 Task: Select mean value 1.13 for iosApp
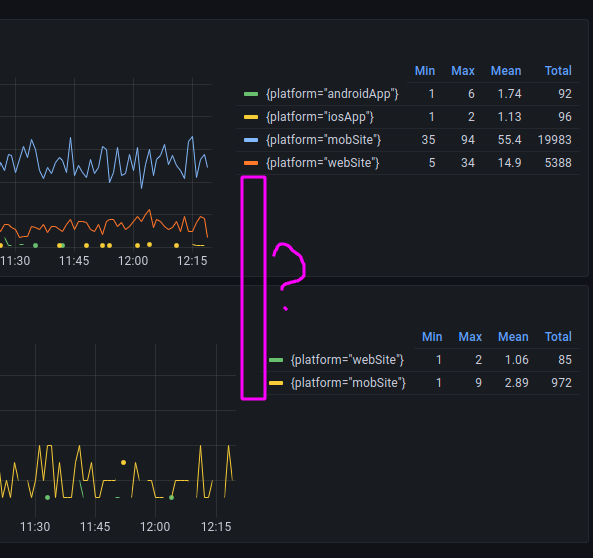coord(509,117)
